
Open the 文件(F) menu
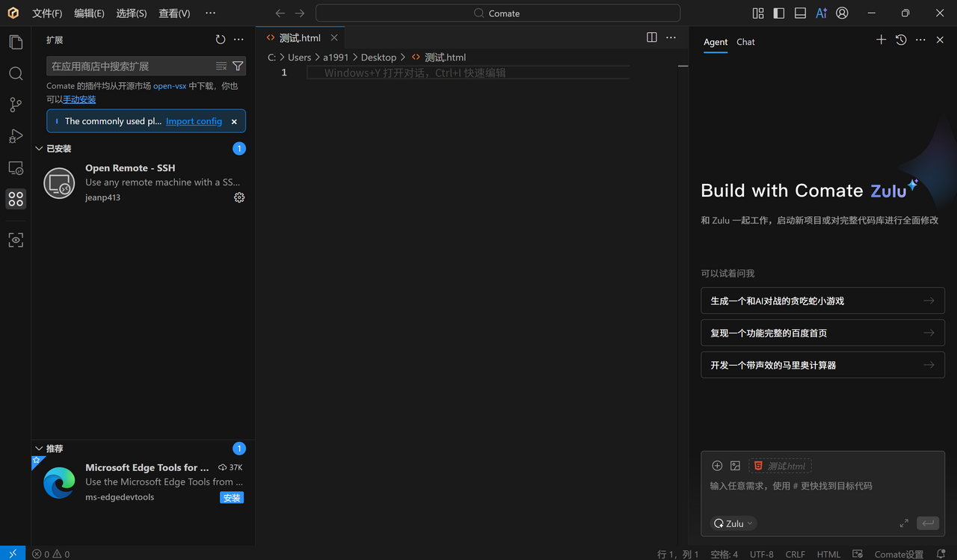(47, 13)
